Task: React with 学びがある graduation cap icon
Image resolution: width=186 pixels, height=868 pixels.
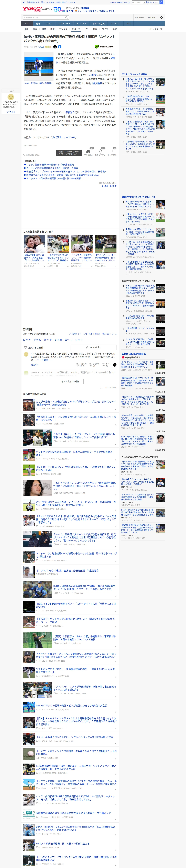Action: [x=89, y=152]
